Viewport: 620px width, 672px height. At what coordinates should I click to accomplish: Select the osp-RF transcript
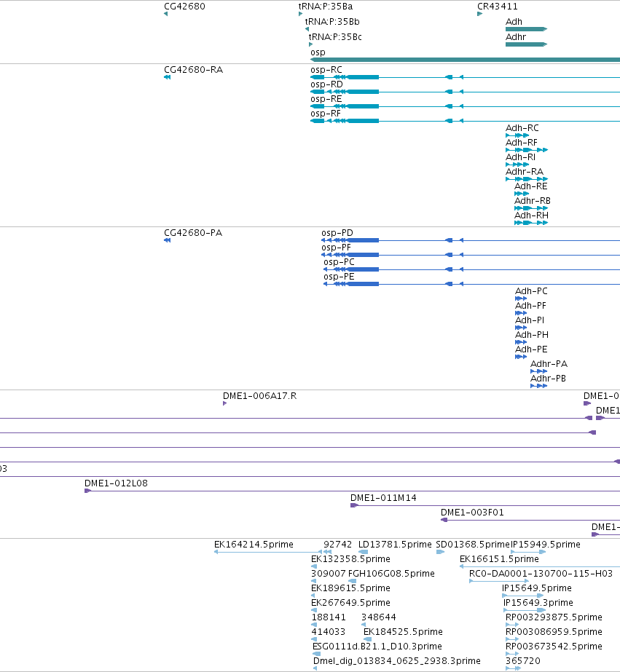coord(466,121)
